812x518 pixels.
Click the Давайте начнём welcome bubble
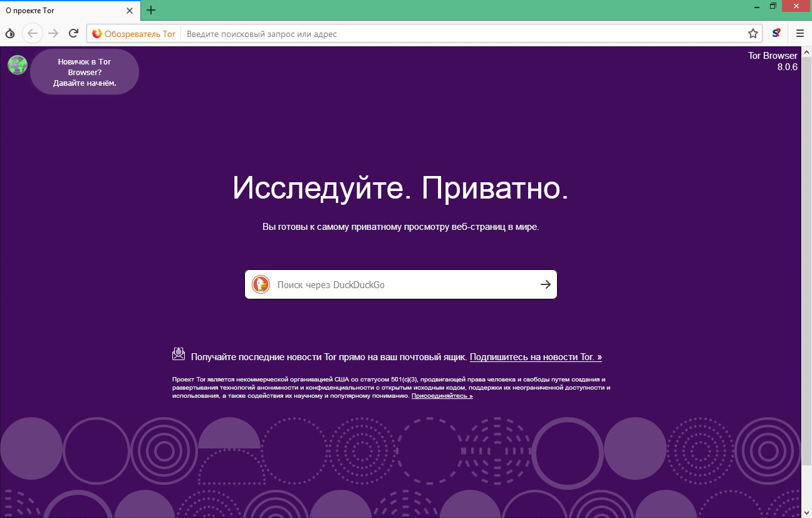point(84,71)
